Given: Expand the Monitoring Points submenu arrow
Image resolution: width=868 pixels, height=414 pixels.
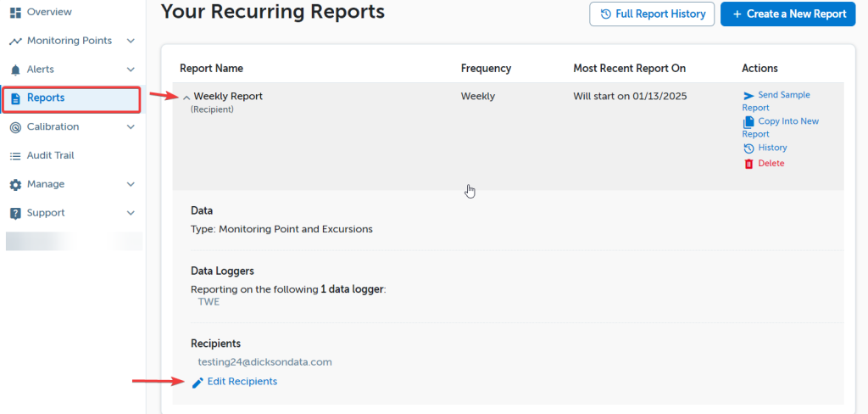Looking at the screenshot, I should pyautogui.click(x=131, y=41).
